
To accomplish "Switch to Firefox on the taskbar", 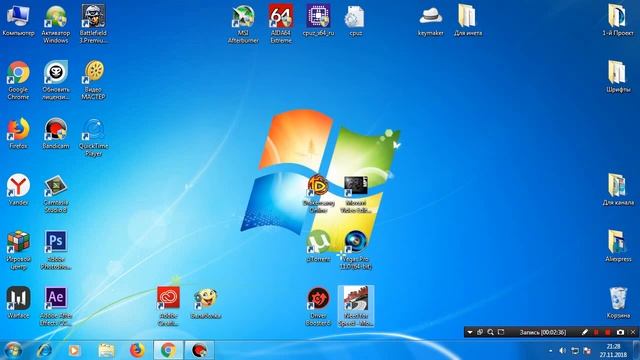I will click(x=137, y=350).
